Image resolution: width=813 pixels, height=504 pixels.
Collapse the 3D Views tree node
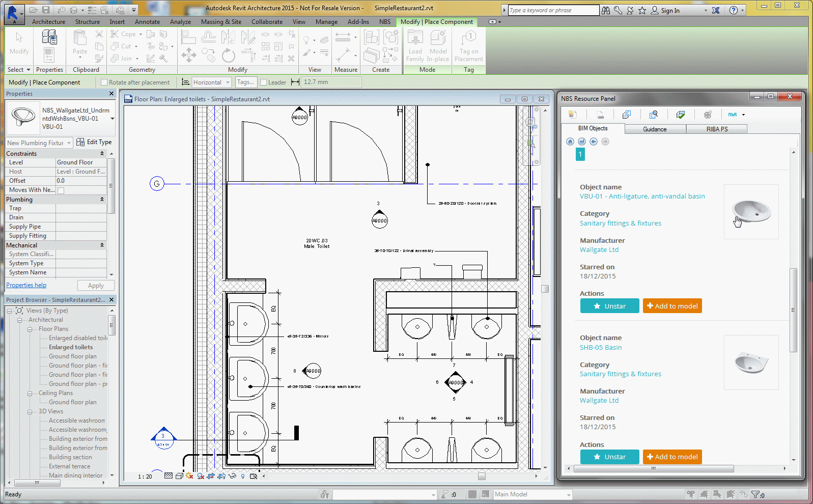[30, 412]
